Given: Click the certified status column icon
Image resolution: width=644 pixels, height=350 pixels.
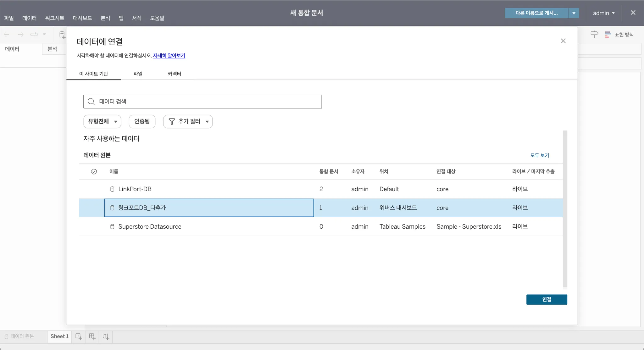Looking at the screenshot, I should coord(94,171).
